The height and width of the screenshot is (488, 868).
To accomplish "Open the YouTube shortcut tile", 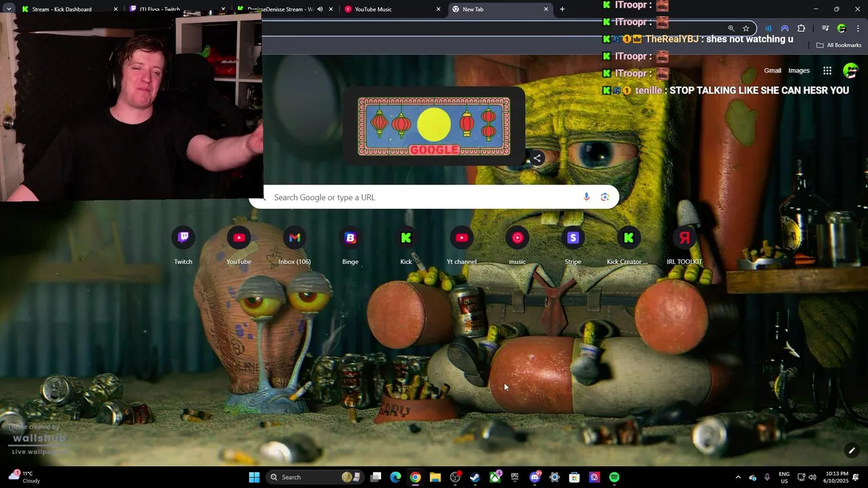I will 239,245.
